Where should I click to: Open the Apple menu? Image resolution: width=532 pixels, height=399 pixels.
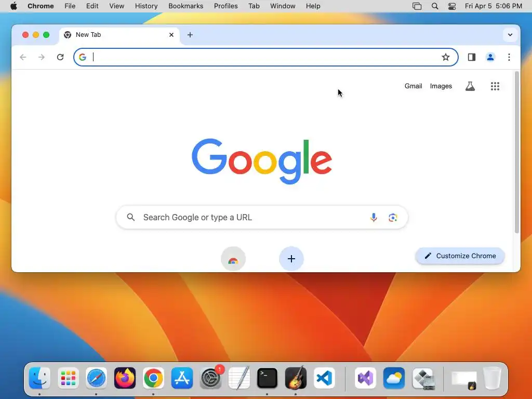(14, 6)
